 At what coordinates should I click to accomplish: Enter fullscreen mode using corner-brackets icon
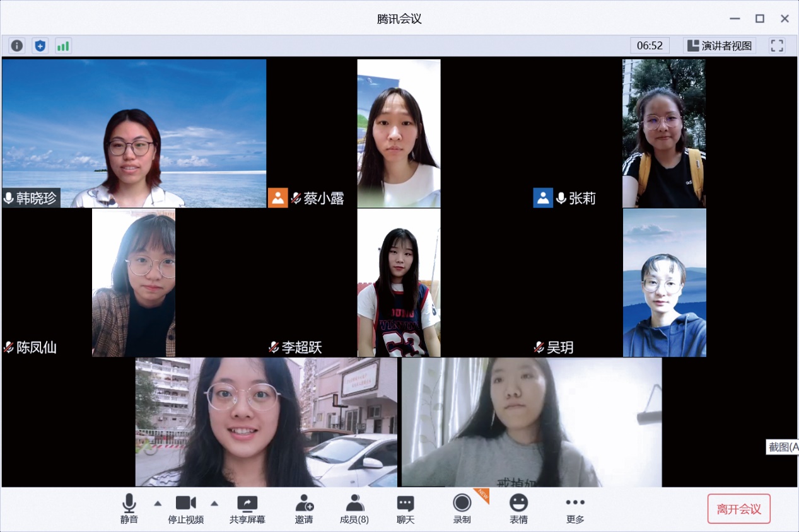pos(777,45)
